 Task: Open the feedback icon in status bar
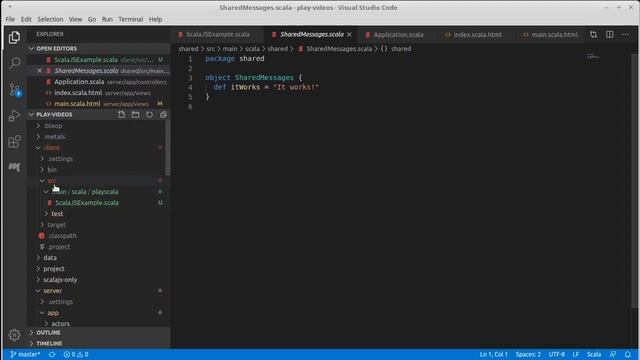click(x=613, y=354)
